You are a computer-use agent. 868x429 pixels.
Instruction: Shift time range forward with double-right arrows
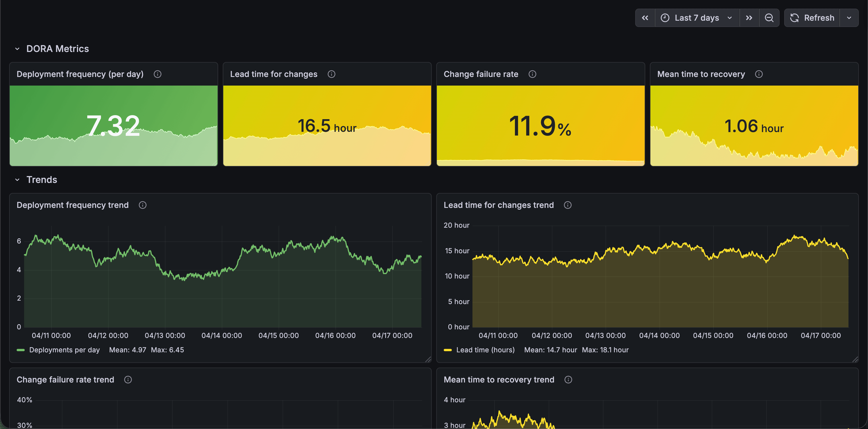click(749, 18)
